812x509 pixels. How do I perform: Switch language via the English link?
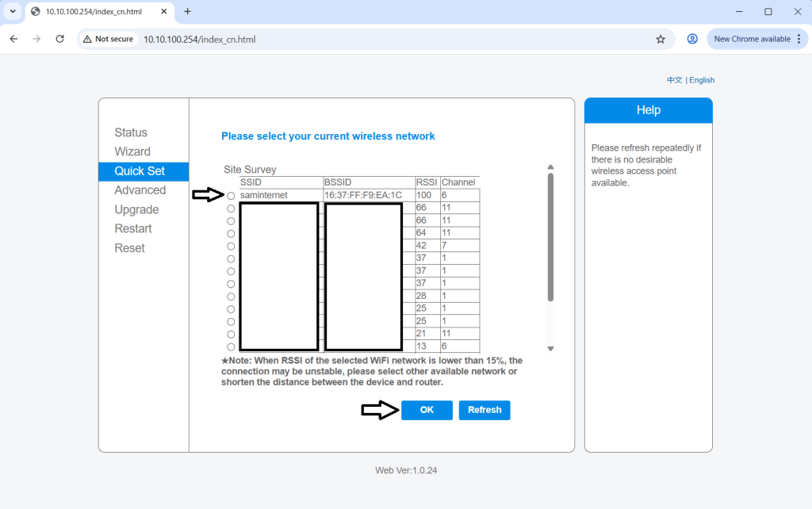pyautogui.click(x=702, y=80)
